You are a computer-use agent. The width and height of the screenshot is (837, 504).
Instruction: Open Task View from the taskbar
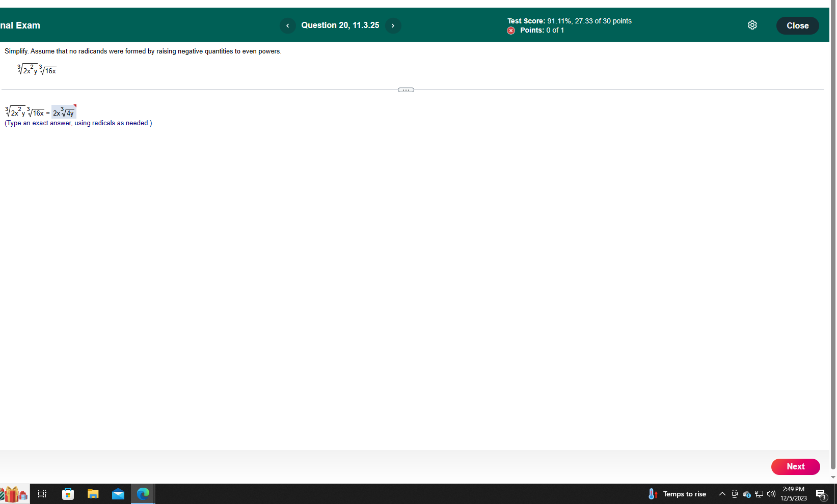click(42, 493)
